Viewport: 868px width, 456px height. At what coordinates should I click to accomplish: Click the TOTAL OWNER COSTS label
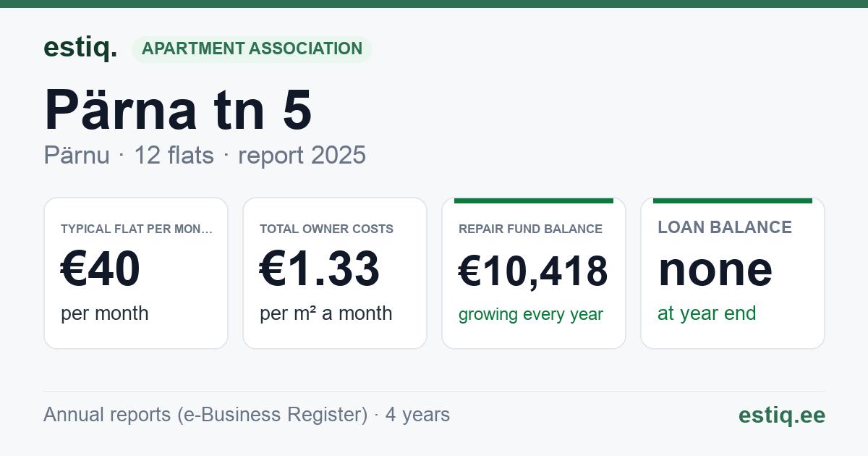[327, 229]
